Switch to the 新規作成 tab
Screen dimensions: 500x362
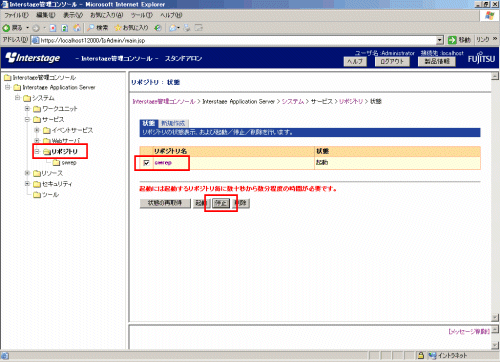(173, 123)
